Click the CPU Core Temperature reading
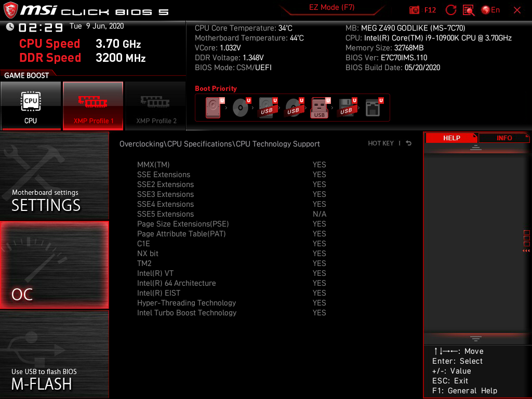Viewport: 532px width, 399px height. click(243, 28)
